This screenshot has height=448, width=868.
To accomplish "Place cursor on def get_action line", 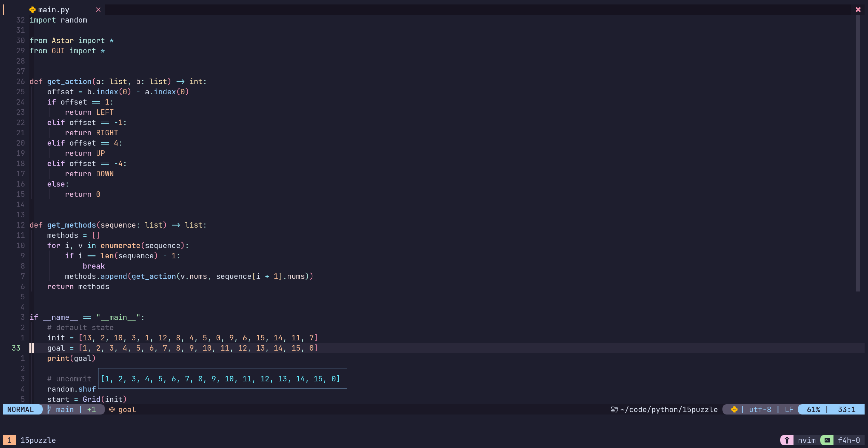I will tap(118, 81).
